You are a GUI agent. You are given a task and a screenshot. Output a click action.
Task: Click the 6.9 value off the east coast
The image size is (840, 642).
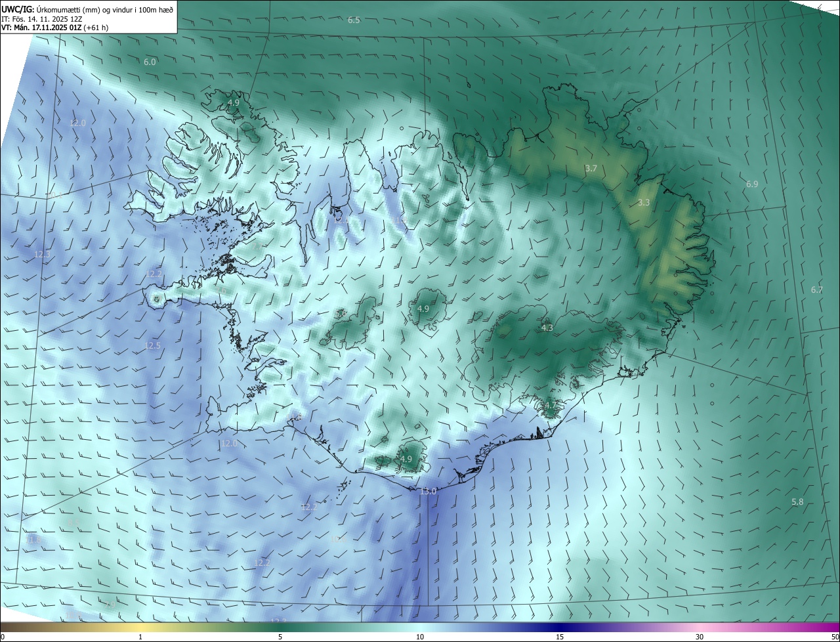click(752, 184)
